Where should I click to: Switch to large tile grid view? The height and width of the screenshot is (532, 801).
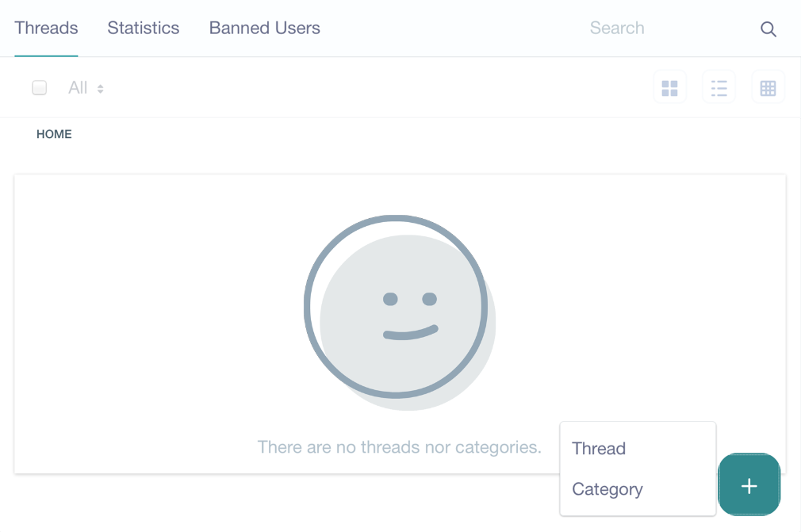click(x=669, y=88)
